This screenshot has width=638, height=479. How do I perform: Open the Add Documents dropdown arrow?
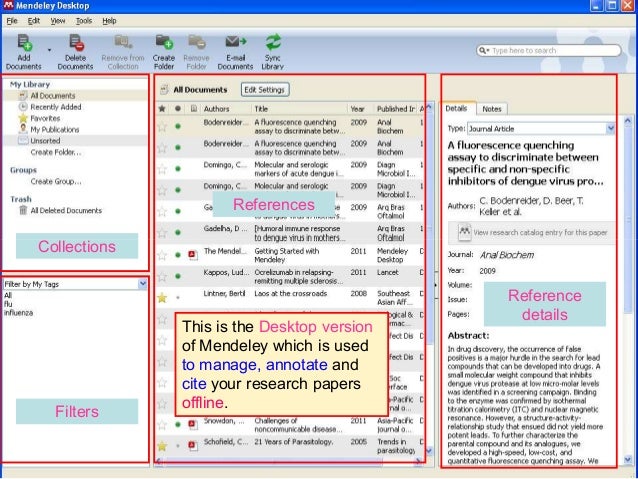click(49, 50)
